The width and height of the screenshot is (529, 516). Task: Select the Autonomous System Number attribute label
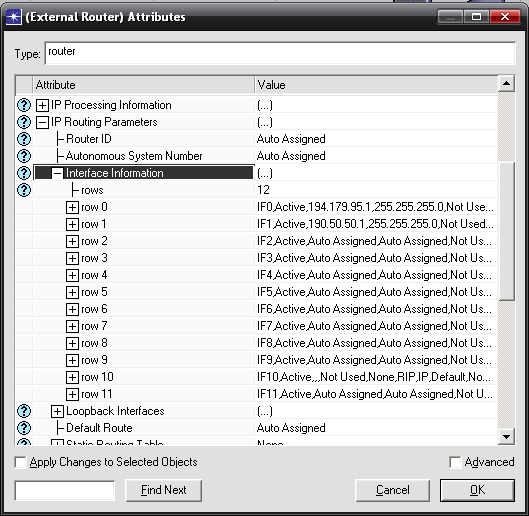(x=134, y=156)
